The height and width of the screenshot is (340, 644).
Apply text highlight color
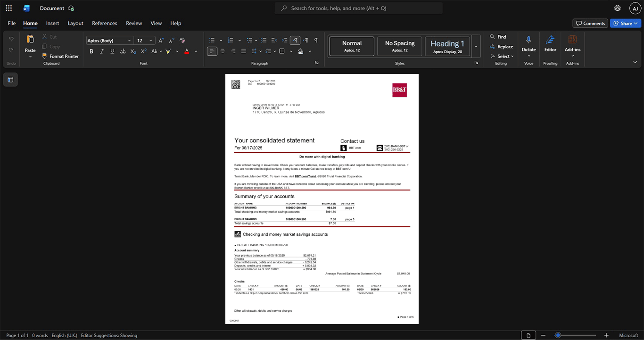pos(168,51)
